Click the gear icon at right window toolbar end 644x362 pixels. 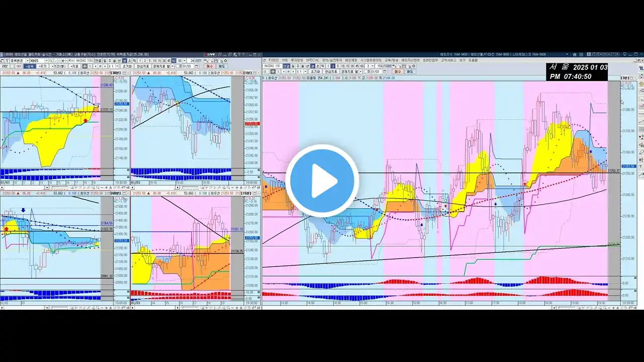(414, 66)
